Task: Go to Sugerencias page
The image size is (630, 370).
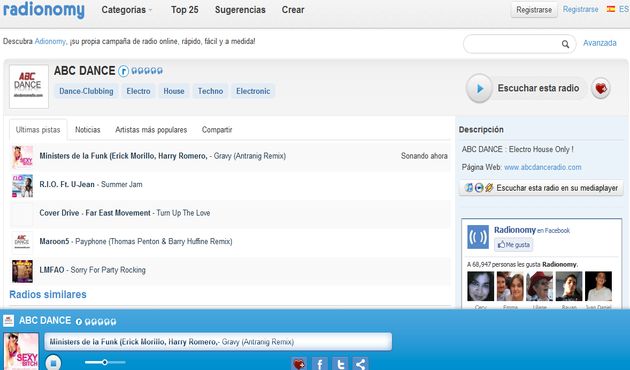Action: point(240,10)
